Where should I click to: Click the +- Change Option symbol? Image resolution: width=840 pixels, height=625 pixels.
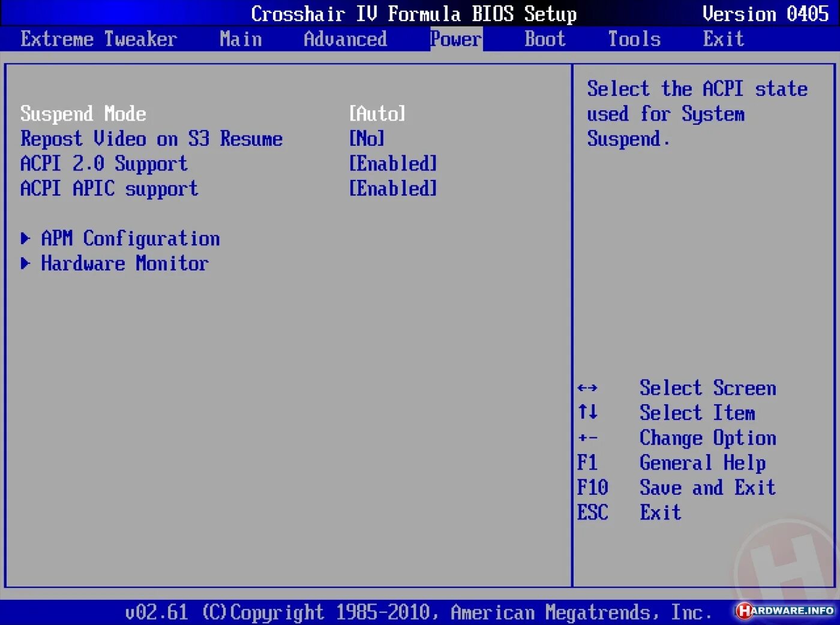[x=587, y=438]
